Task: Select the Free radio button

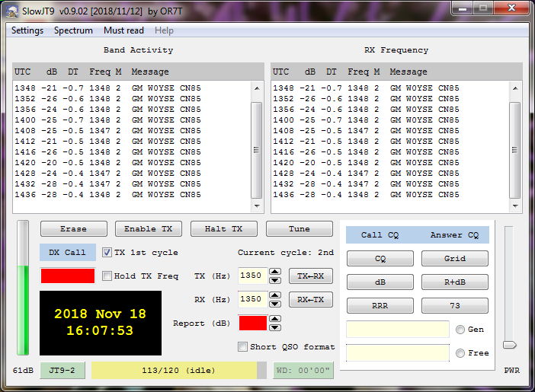Action: pyautogui.click(x=460, y=353)
